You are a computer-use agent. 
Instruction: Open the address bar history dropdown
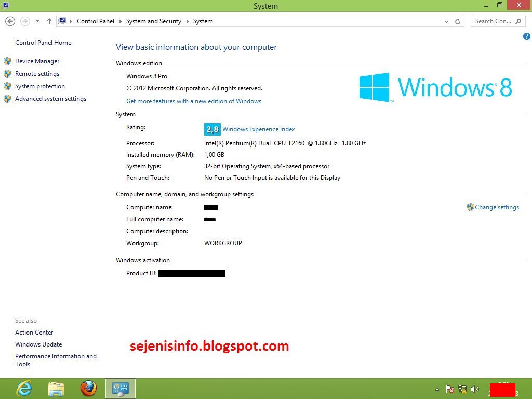pos(446,21)
